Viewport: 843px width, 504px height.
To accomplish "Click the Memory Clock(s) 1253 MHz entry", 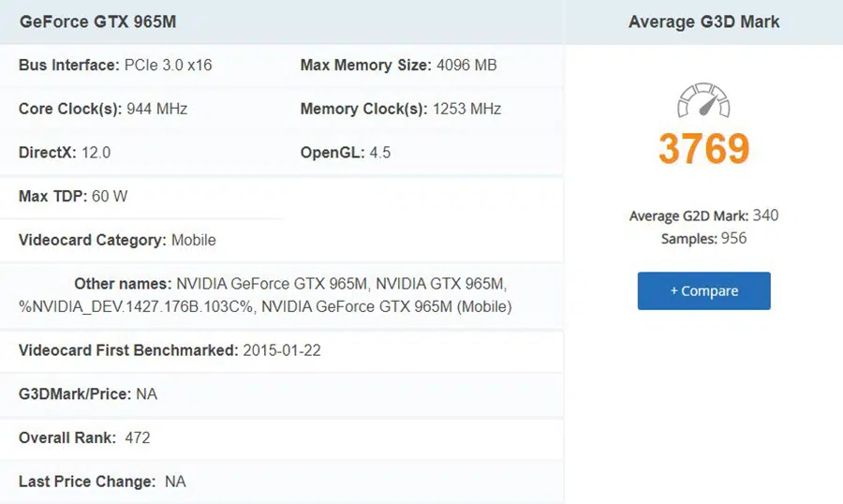I will 400,109.
